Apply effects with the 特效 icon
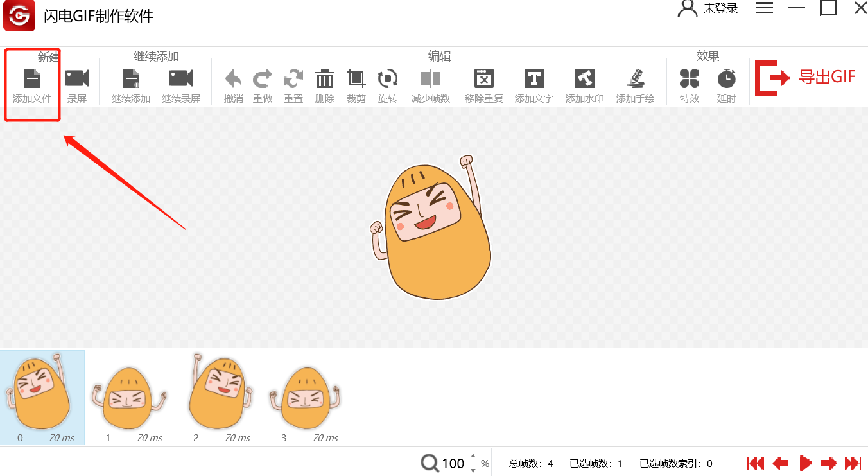This screenshot has width=868, height=476. coord(690,84)
